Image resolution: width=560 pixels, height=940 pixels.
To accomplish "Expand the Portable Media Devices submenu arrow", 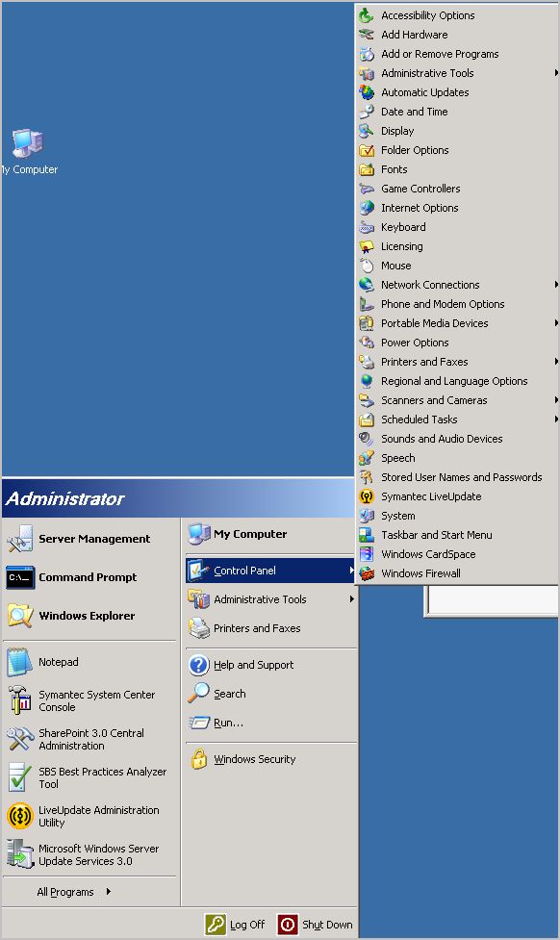I will pyautogui.click(x=556, y=323).
